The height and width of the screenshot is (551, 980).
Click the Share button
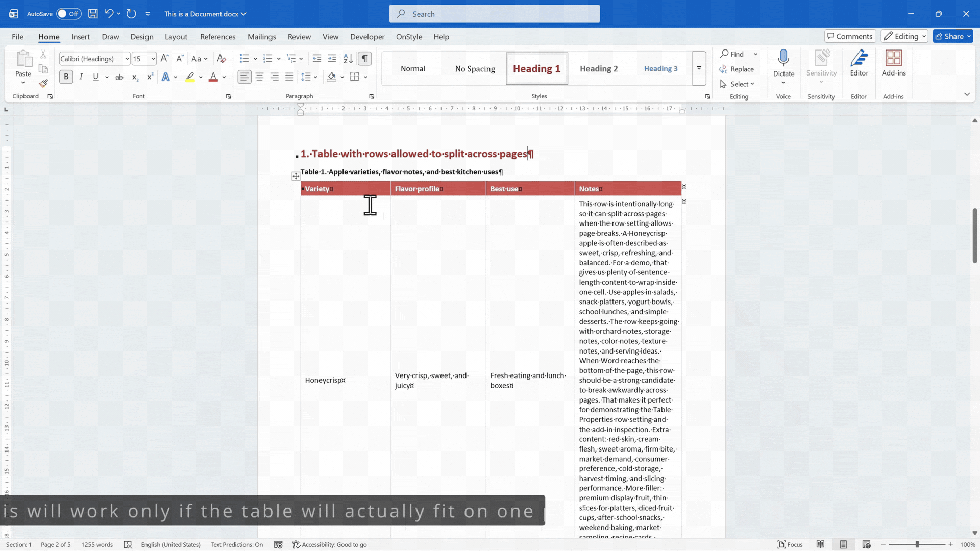click(x=953, y=36)
